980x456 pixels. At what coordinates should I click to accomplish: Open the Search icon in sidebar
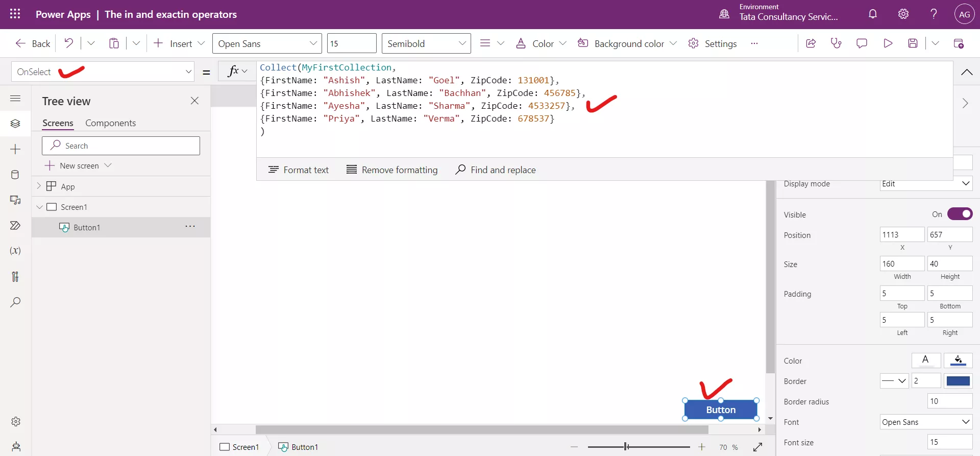(15, 302)
